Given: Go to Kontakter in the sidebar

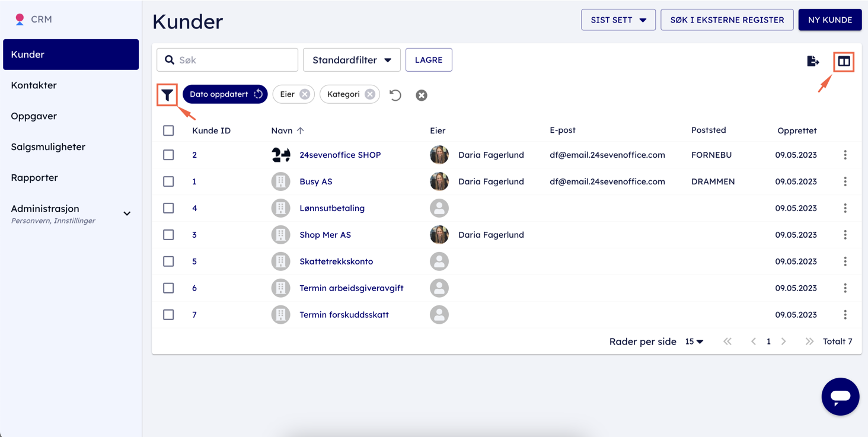Looking at the screenshot, I should tap(34, 85).
